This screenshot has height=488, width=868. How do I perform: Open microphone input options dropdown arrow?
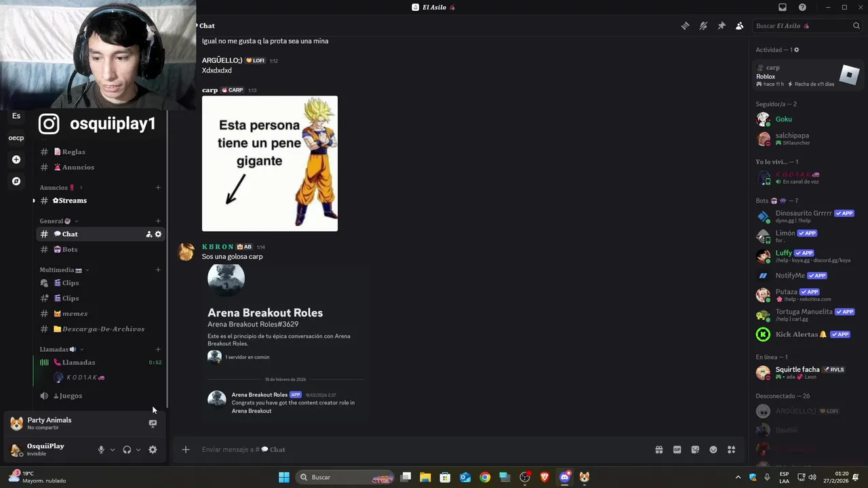[113, 449]
